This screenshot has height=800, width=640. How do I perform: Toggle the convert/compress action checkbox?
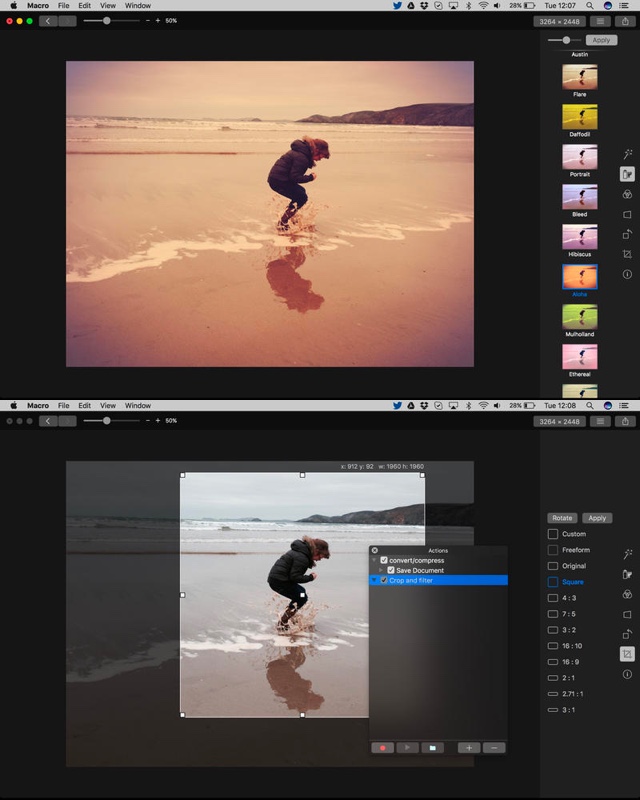click(x=384, y=560)
